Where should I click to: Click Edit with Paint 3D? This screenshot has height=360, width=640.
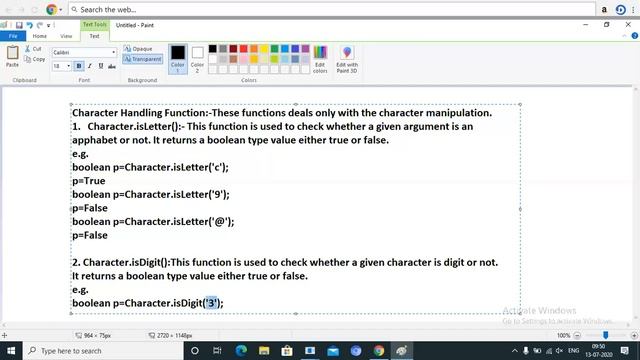point(347,59)
